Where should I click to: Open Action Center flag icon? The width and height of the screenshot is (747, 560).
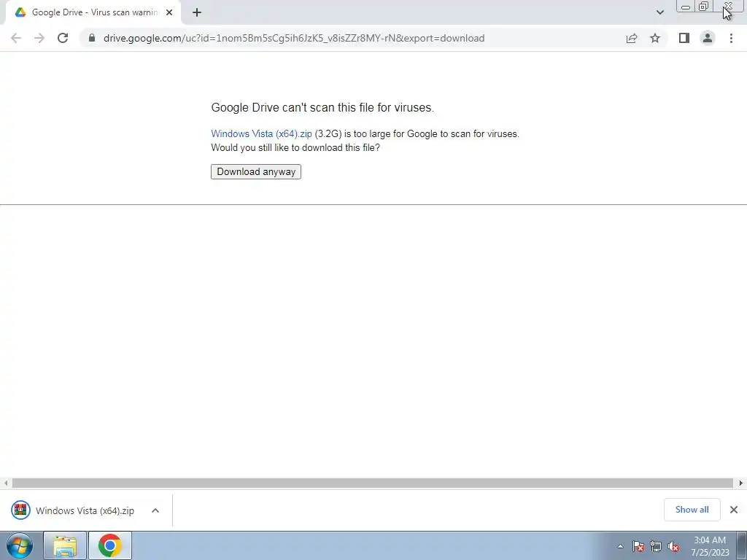click(x=638, y=546)
